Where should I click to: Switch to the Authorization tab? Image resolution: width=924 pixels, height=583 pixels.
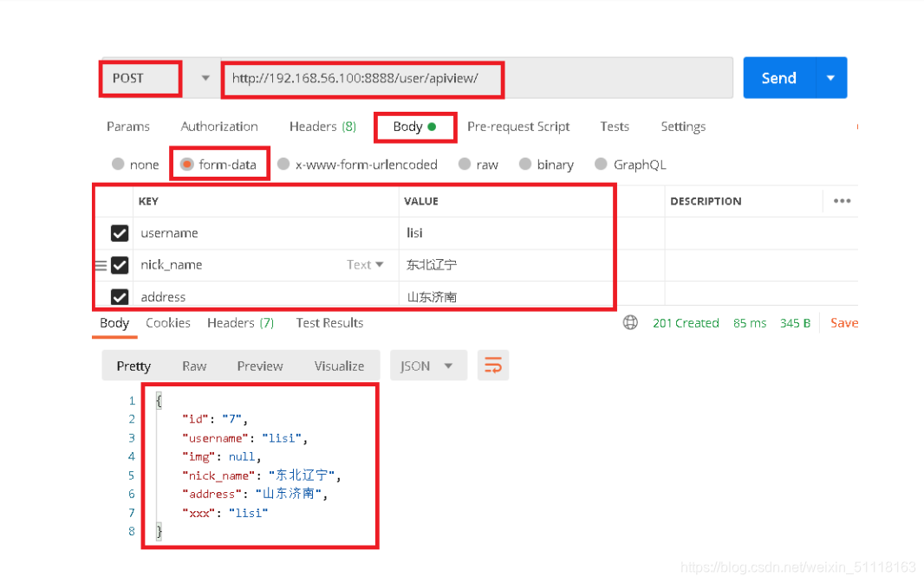(x=219, y=126)
